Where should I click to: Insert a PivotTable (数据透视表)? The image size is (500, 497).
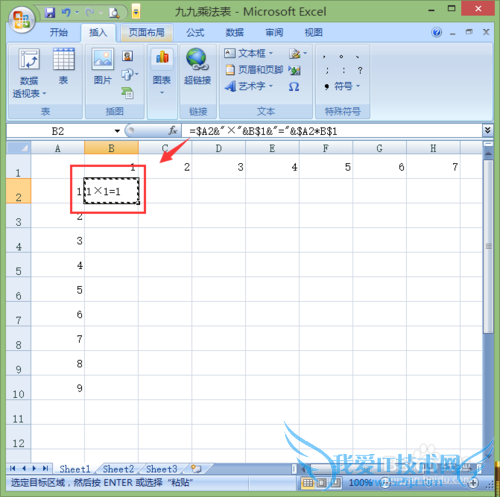pyautogui.click(x=29, y=73)
